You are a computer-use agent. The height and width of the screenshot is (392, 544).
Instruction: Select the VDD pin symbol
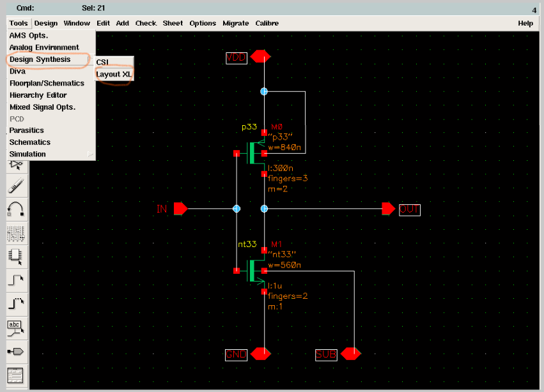[x=260, y=56]
